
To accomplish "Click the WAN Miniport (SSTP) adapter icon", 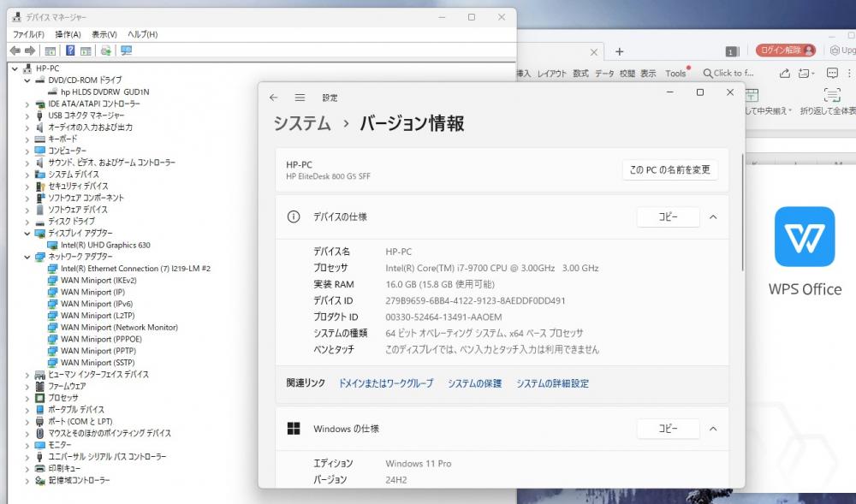I will pos(52,363).
